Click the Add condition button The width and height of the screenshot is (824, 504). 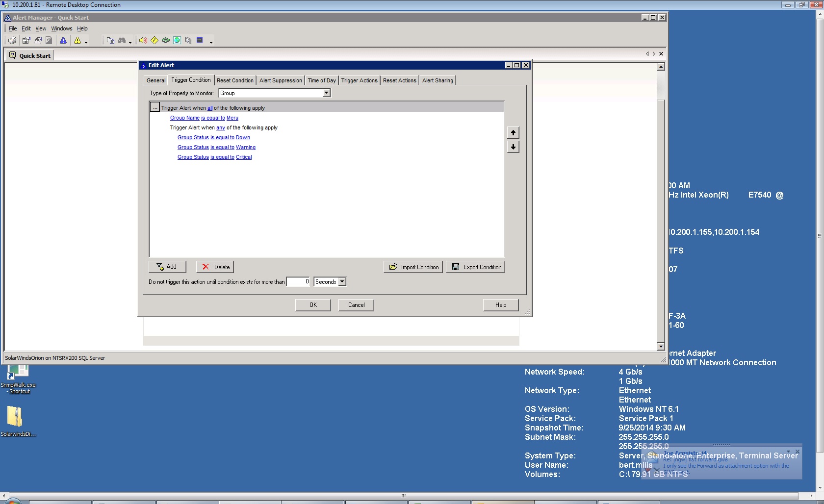[x=167, y=267]
